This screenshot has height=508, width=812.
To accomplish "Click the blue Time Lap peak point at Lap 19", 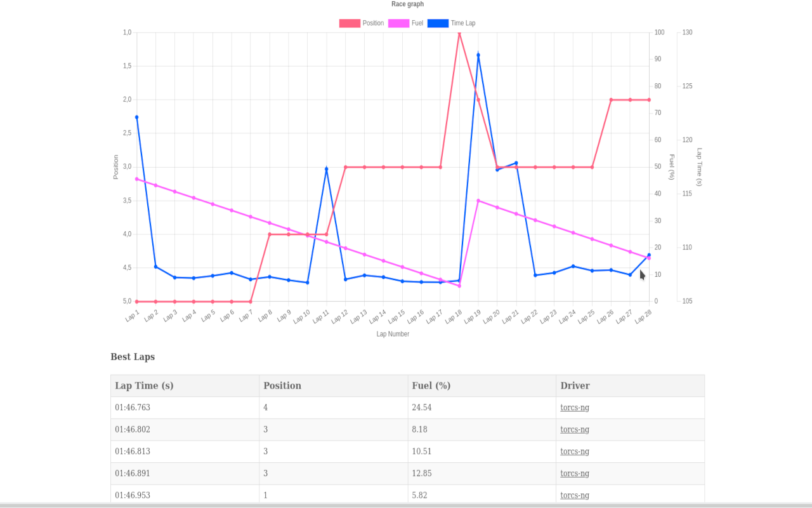I will [x=478, y=55].
